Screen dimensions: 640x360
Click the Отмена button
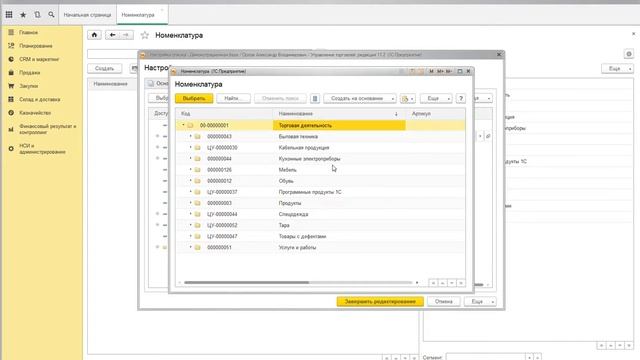coord(443,302)
